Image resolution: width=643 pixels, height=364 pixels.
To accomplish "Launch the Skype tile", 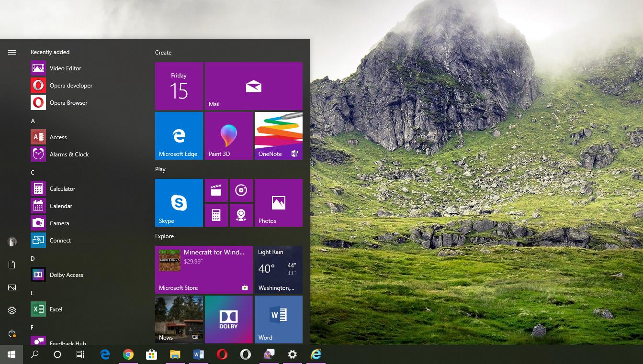I will pos(179,203).
